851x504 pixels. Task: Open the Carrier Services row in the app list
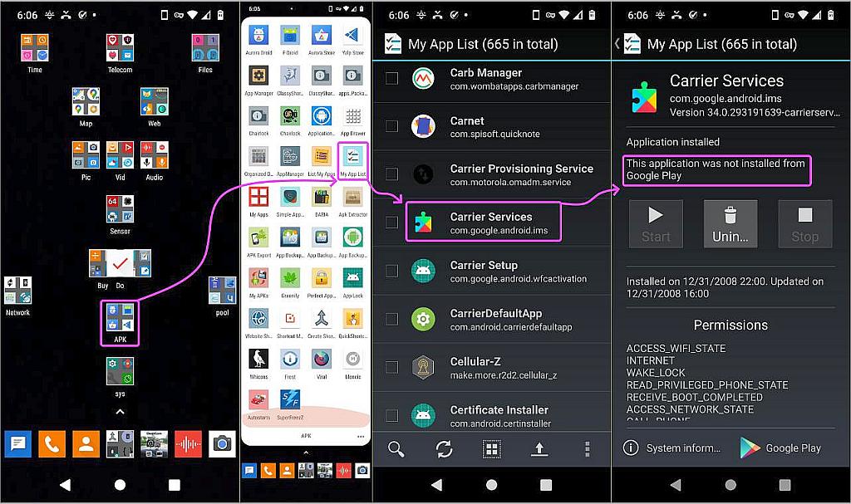point(492,223)
